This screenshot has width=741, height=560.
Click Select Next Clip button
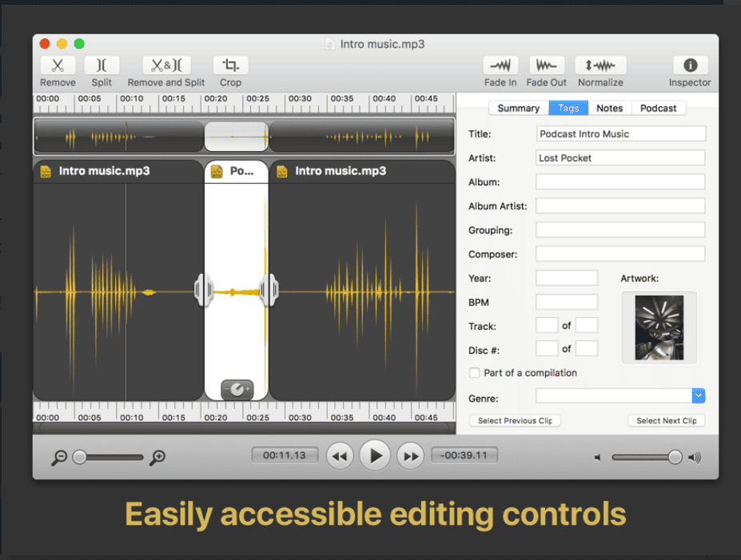point(667,420)
